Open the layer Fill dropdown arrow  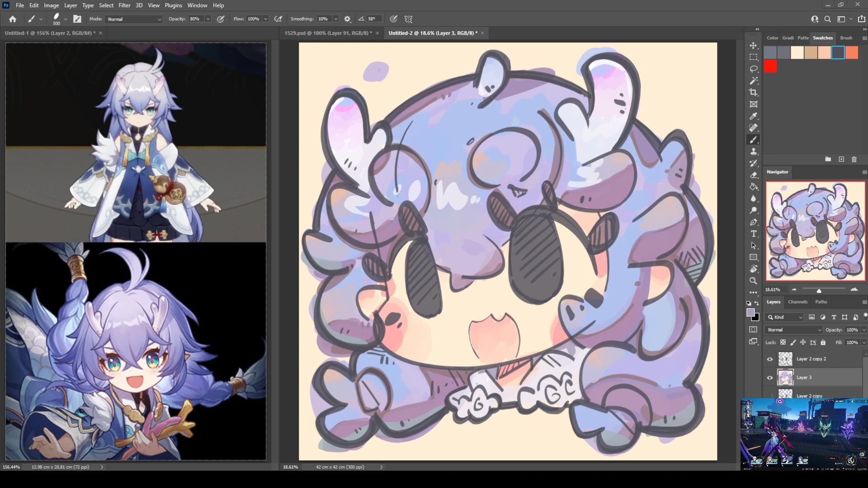coord(863,343)
